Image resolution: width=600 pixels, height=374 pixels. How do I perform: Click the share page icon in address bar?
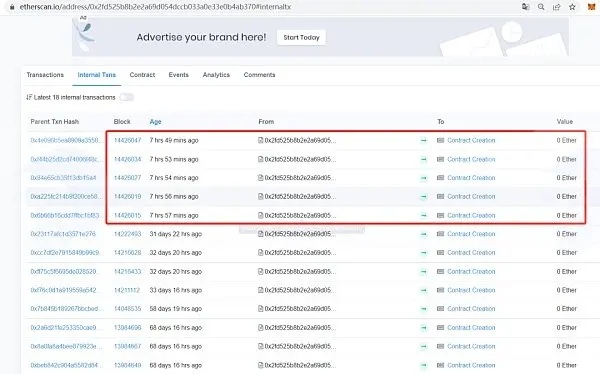point(556,7)
